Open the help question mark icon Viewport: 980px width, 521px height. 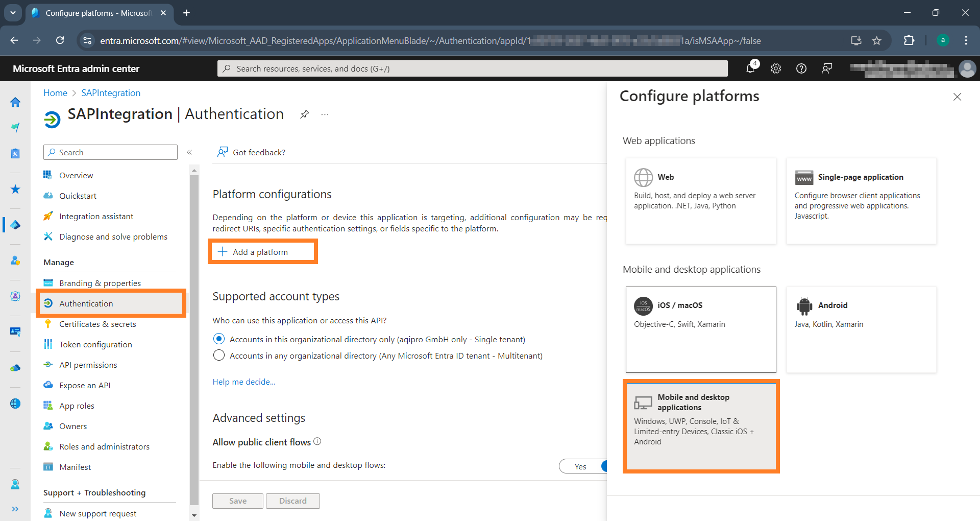tap(801, 68)
